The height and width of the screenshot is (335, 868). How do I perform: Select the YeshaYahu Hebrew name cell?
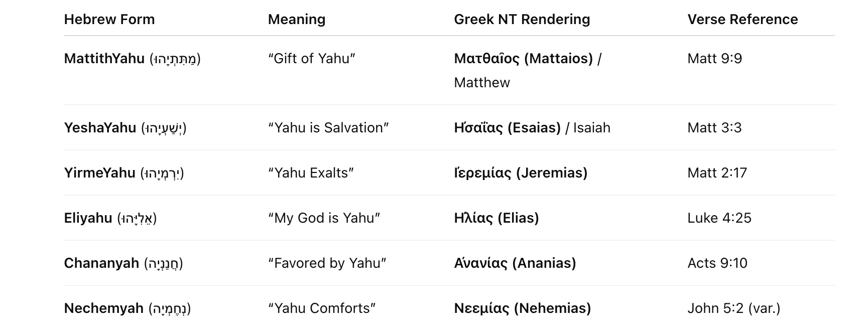125,128
